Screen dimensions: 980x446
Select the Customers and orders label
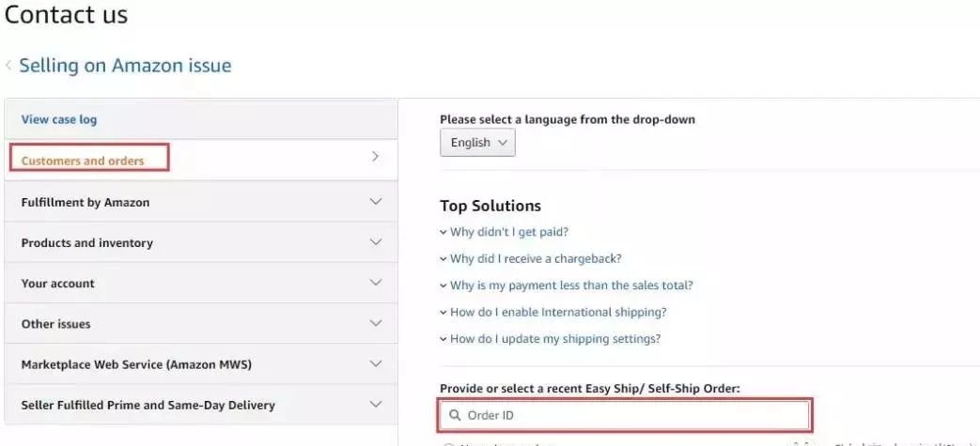[x=83, y=161]
